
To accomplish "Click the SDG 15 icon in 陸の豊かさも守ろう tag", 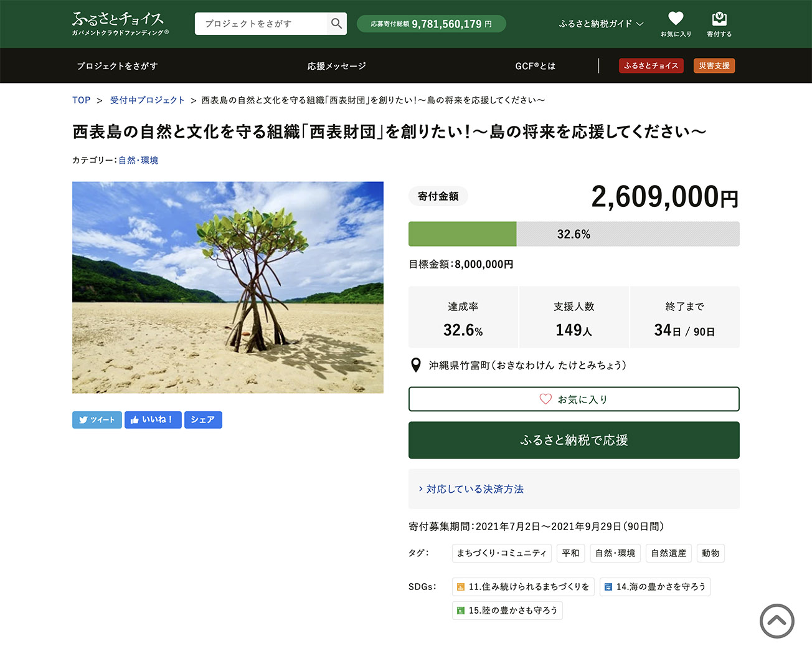I will [x=461, y=611].
